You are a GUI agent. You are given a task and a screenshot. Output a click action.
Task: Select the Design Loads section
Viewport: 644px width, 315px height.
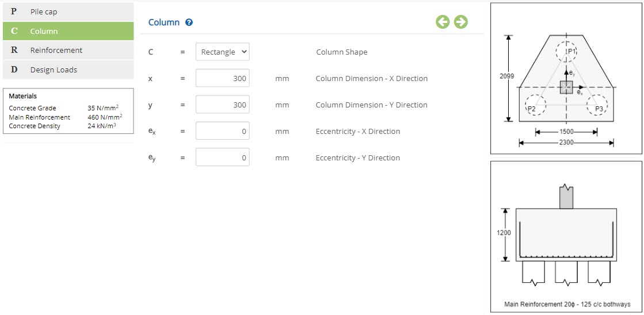click(68, 70)
